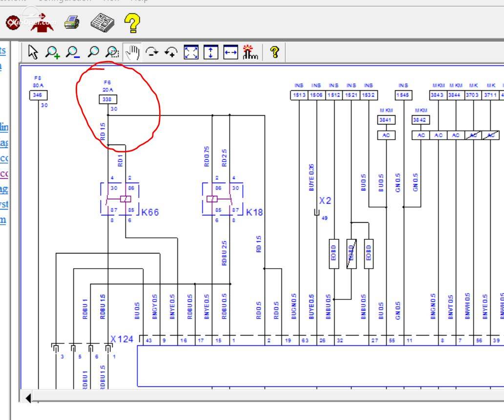Image resolution: width=504 pixels, height=420 pixels.
Task: Click reference box 3703
Action: point(473,95)
